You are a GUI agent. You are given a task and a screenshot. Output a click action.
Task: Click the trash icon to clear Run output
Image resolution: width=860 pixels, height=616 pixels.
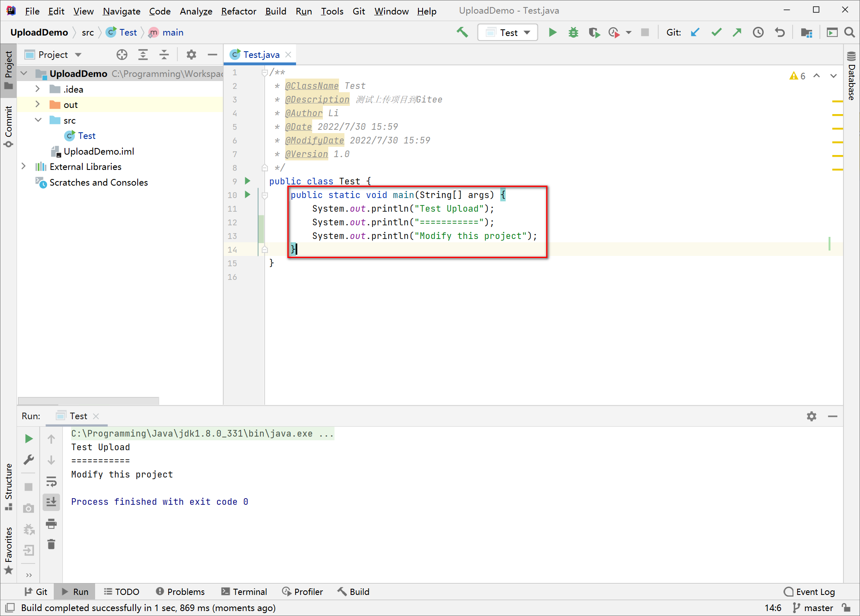51,544
